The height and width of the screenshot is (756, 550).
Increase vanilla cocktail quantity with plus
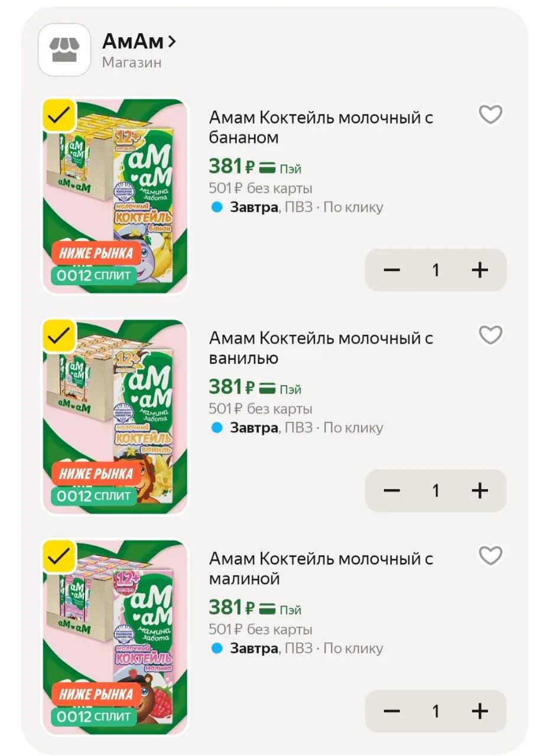click(480, 490)
